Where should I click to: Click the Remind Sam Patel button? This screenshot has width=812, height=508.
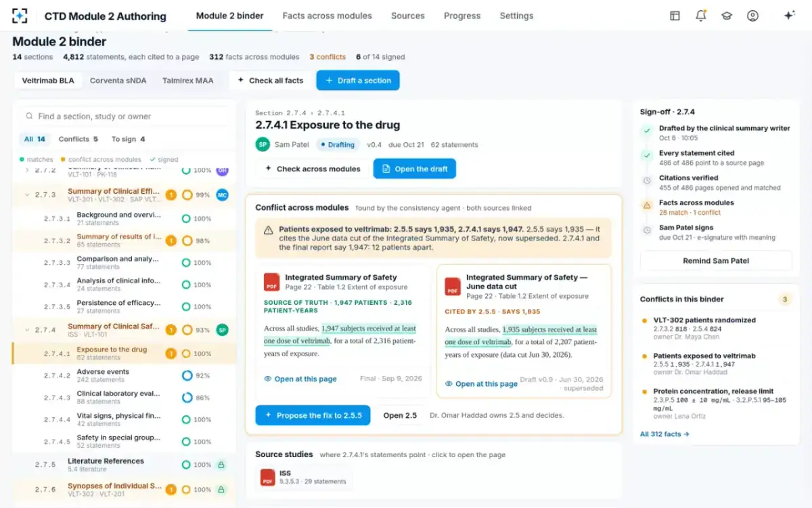pos(716,261)
